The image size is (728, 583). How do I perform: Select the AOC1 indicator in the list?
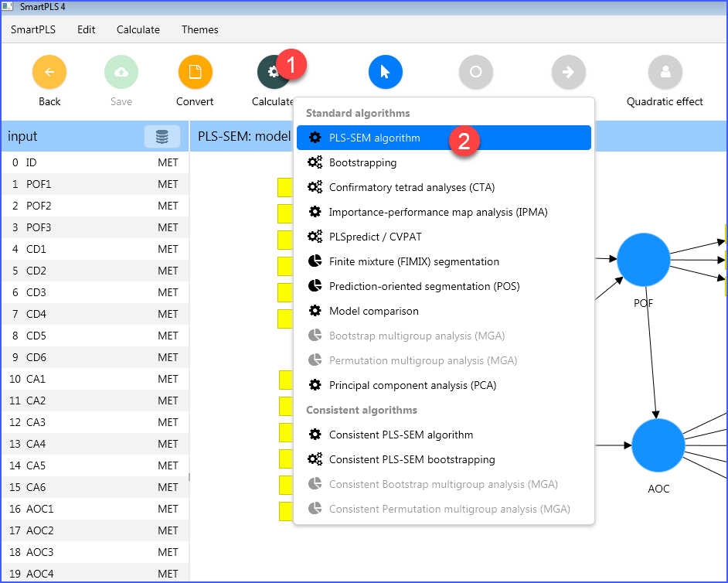(x=93, y=509)
